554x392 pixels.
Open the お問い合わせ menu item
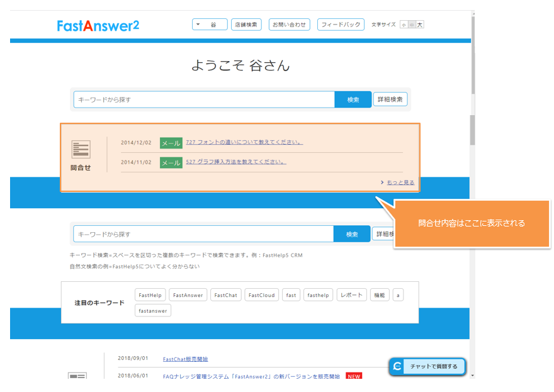[289, 25]
